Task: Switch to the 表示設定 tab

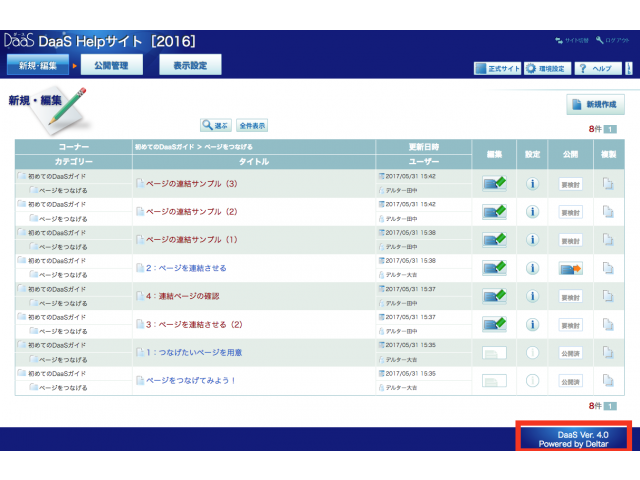Action: click(190, 65)
